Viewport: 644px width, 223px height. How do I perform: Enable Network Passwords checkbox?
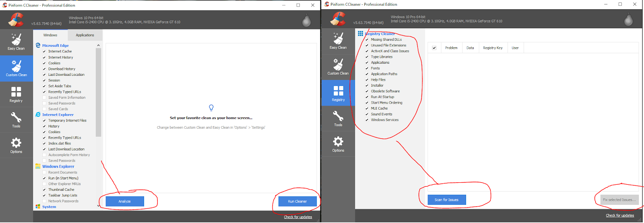(44, 201)
